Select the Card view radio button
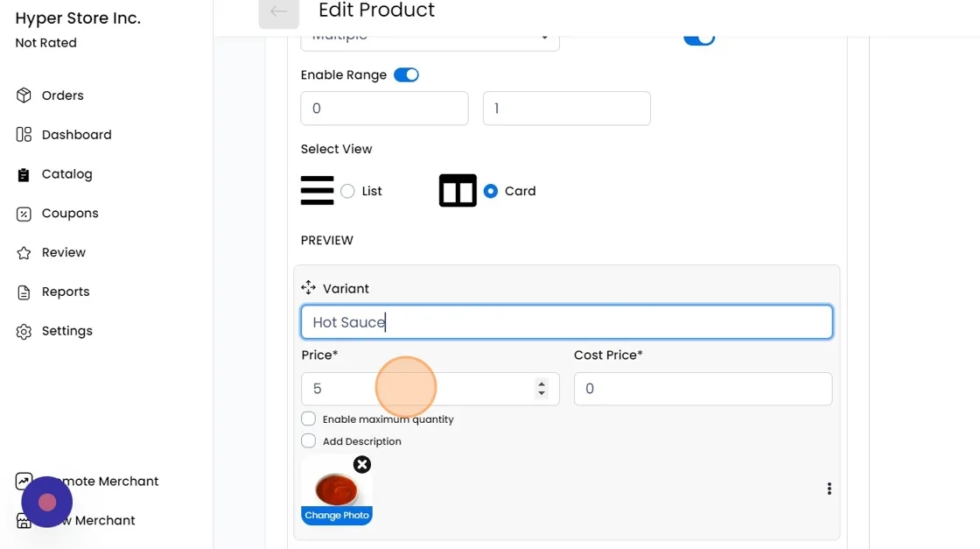The image size is (980, 549). [x=491, y=191]
